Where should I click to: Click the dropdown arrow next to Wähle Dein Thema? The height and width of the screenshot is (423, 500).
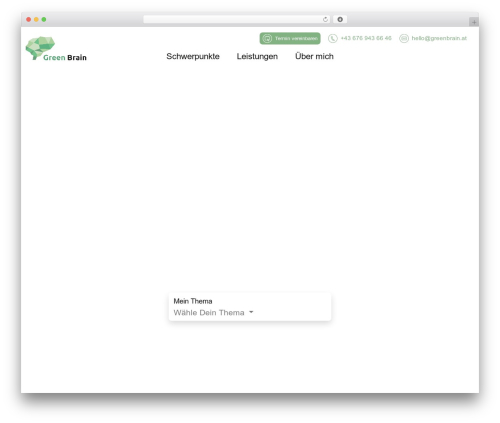(251, 312)
